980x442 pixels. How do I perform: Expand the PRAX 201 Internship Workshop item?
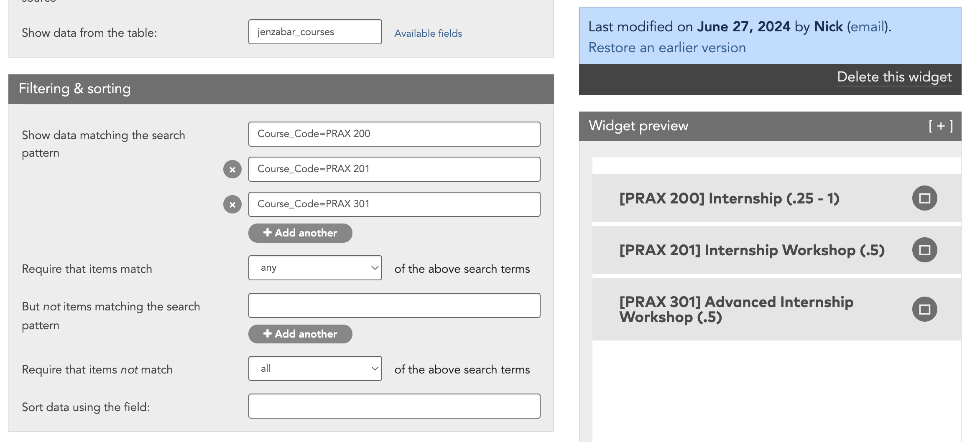(x=924, y=250)
